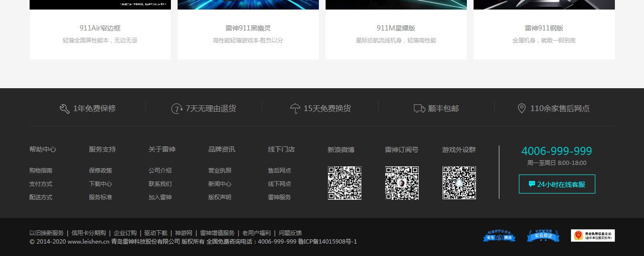Open the 雷神911黑幽灵 product card
The height and width of the screenshot is (256, 644).
(248, 30)
